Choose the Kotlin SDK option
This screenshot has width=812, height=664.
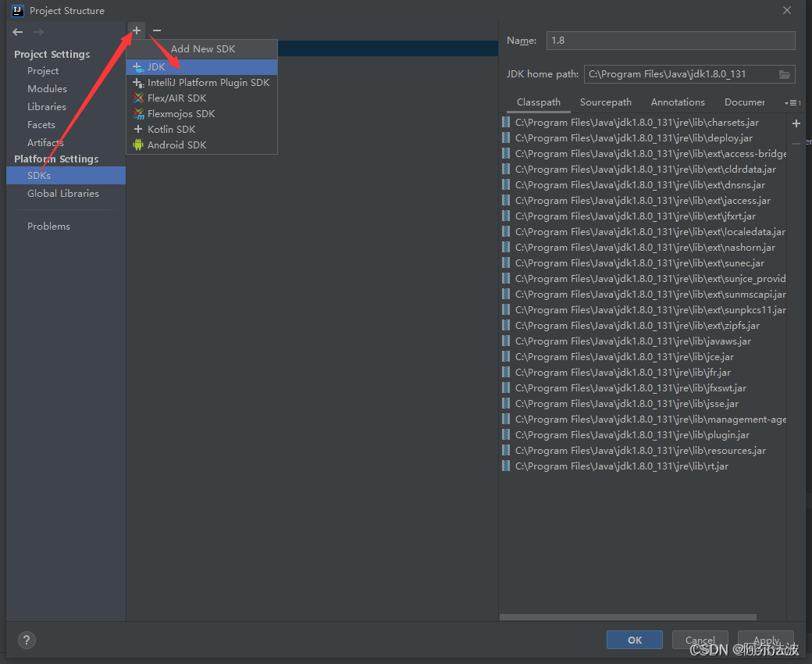[x=169, y=129]
